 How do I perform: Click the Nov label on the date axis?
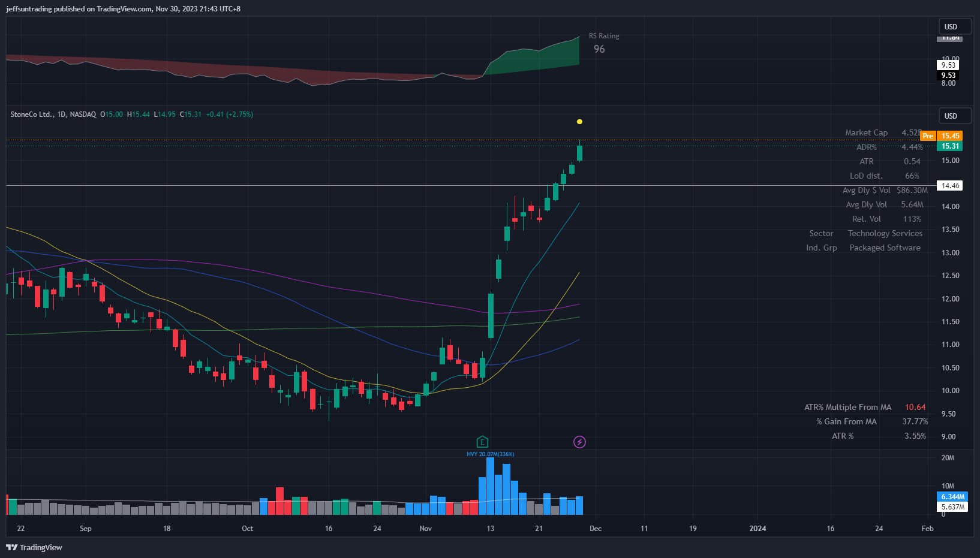click(x=425, y=529)
